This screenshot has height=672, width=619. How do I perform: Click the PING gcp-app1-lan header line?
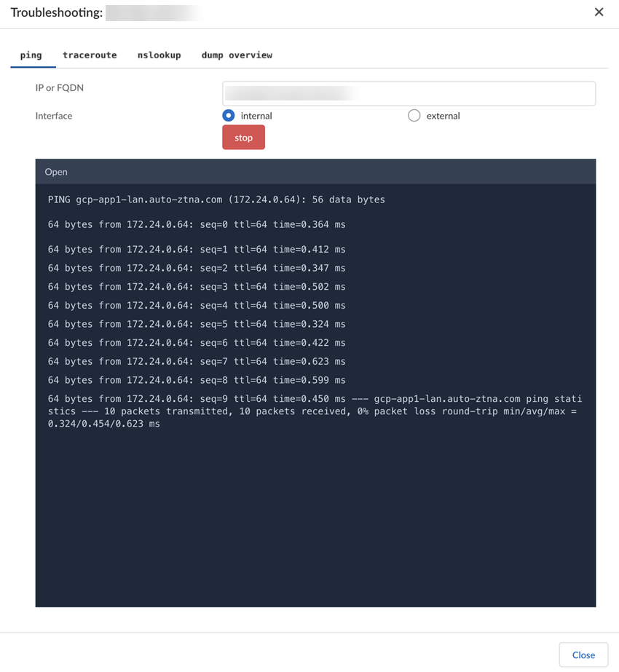(217, 199)
